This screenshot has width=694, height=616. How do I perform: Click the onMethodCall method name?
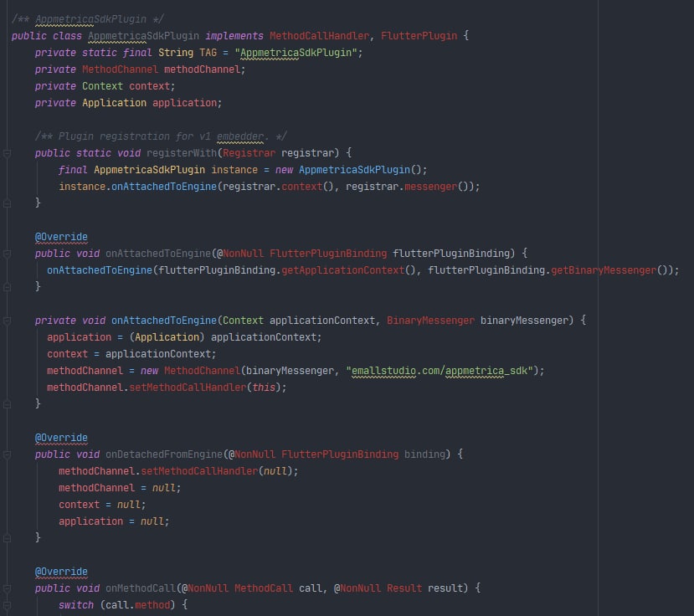(141, 588)
